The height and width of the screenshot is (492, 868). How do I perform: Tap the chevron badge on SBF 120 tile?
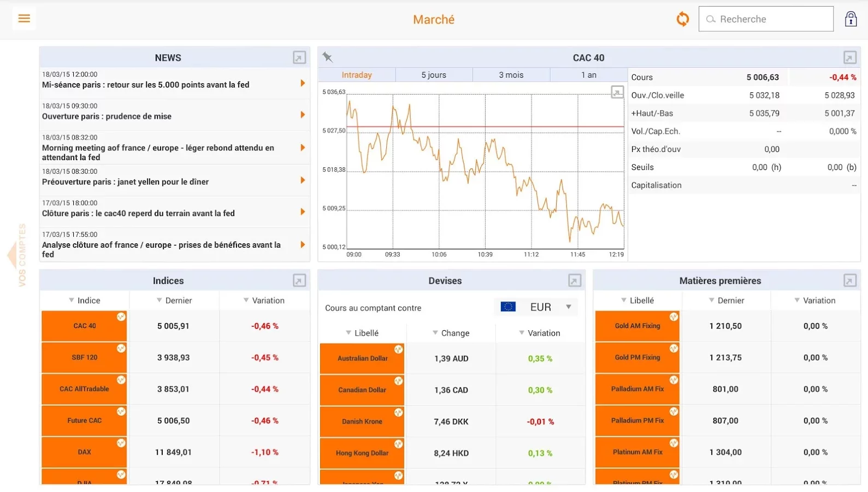[121, 348]
